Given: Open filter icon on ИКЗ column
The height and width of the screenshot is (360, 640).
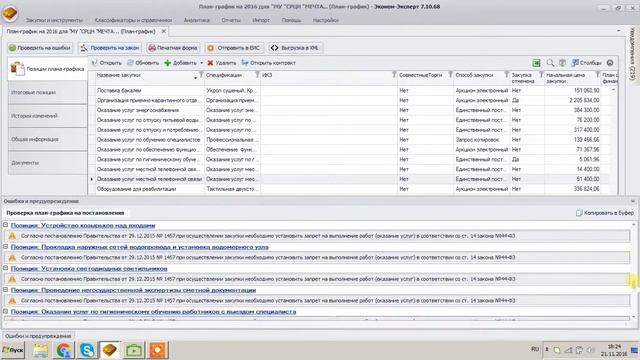Looking at the screenshot, I should point(394,75).
